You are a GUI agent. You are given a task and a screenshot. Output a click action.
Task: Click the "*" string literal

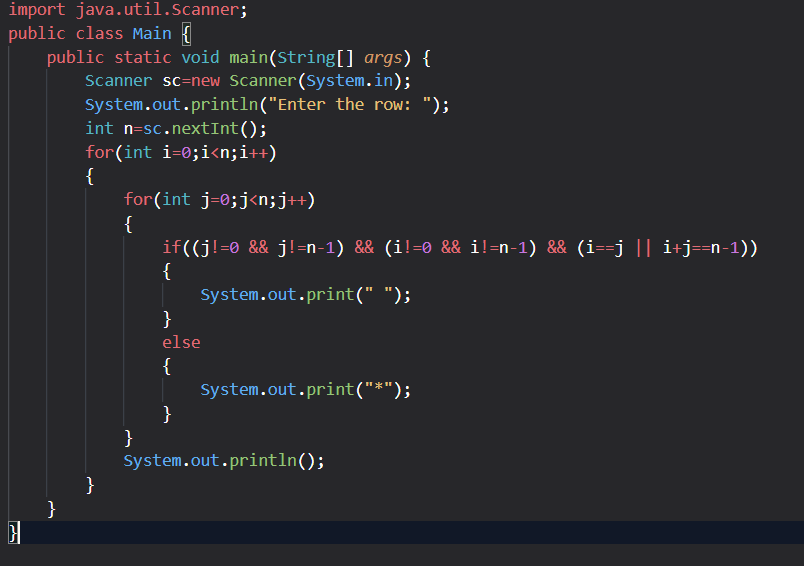378,389
